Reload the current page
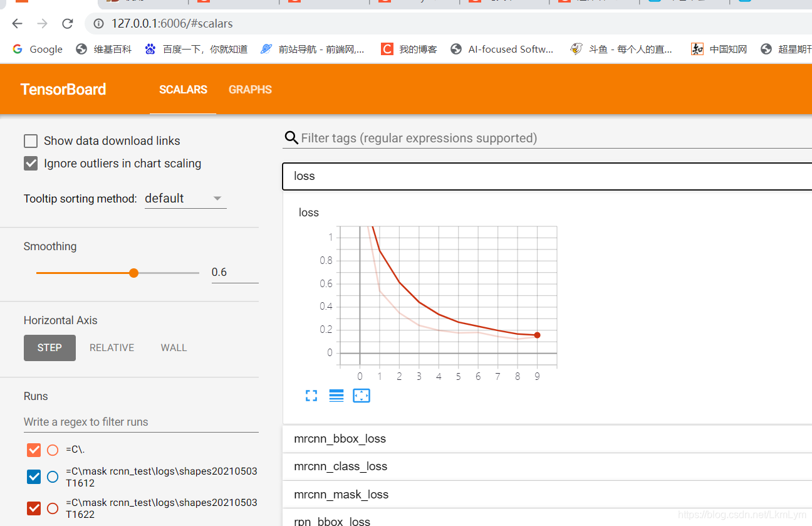812x526 pixels. [68, 24]
